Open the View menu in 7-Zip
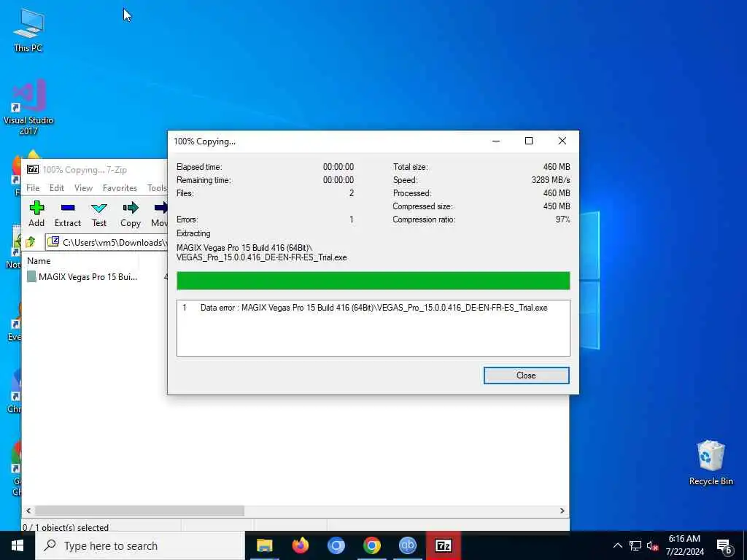This screenshot has width=747, height=560. tap(83, 188)
